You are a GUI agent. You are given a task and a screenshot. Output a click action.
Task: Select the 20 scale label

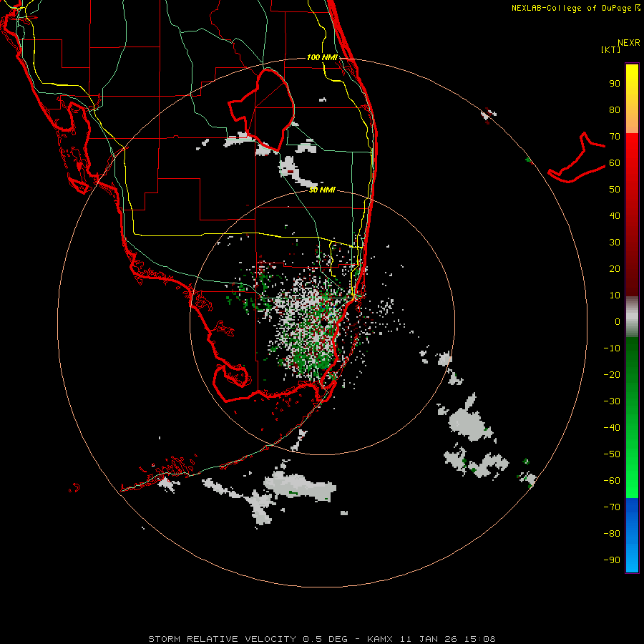click(615, 269)
